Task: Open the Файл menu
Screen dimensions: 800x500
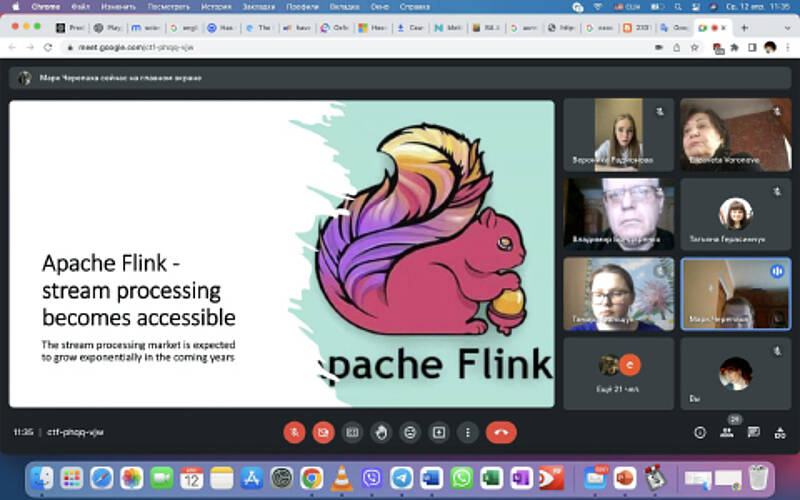Action: (x=81, y=7)
